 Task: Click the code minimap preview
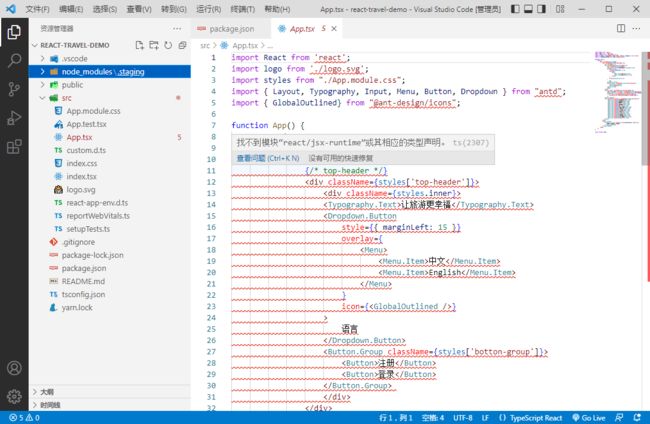point(617,92)
